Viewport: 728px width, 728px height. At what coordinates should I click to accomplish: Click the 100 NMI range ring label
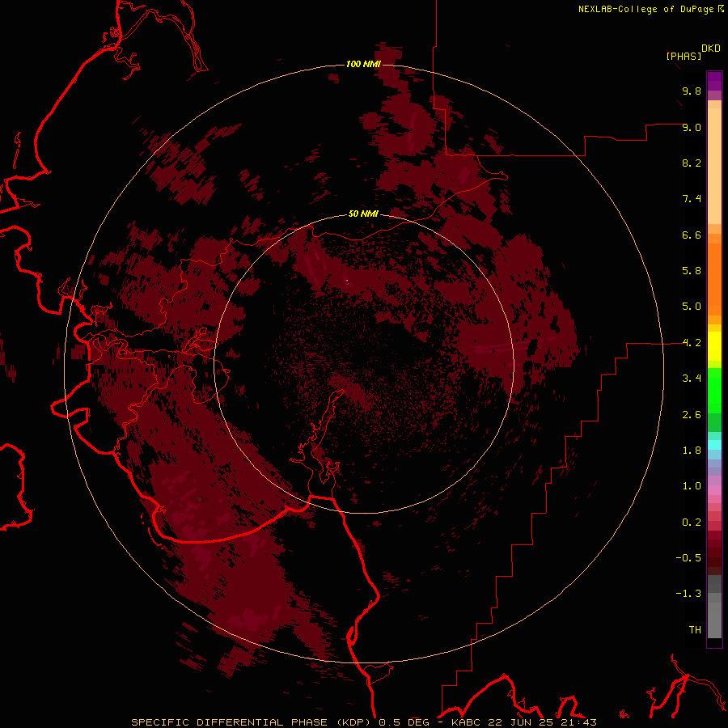(363, 64)
